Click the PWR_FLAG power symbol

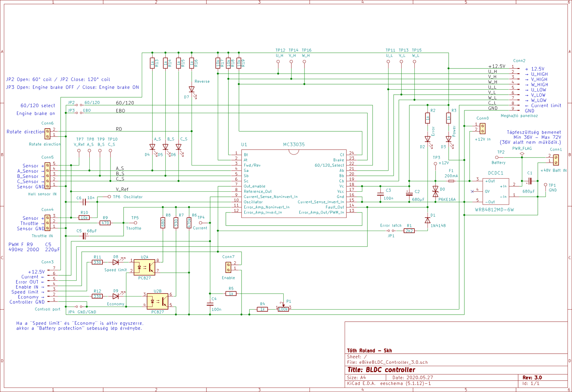pos(522,154)
